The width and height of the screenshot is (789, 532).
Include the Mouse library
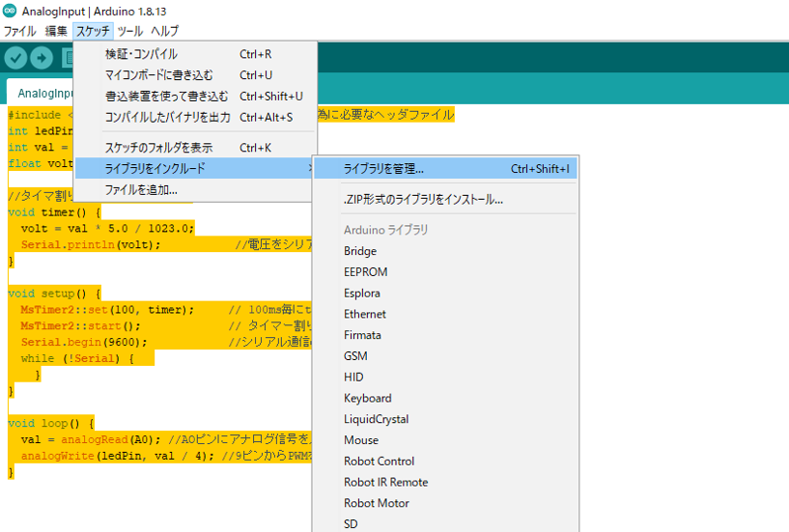(x=445, y=440)
